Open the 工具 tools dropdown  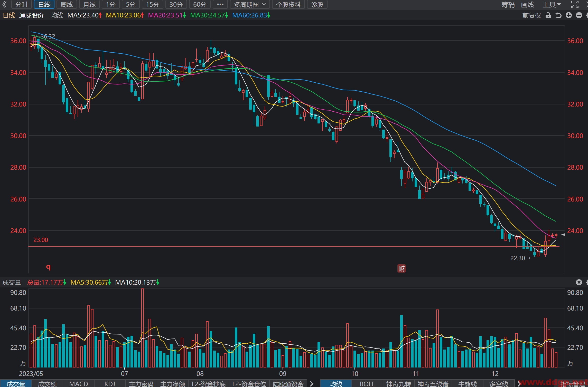[x=552, y=4]
